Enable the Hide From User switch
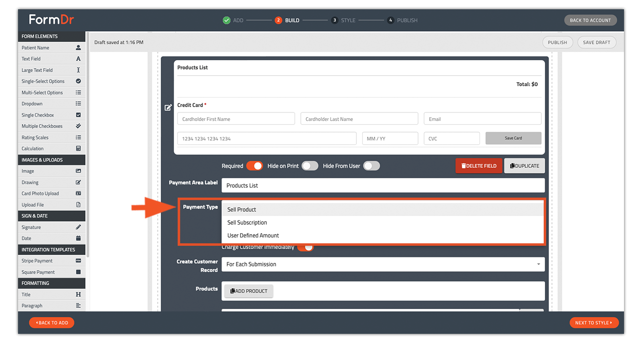Screen dimensions: 644x347 click(x=371, y=166)
